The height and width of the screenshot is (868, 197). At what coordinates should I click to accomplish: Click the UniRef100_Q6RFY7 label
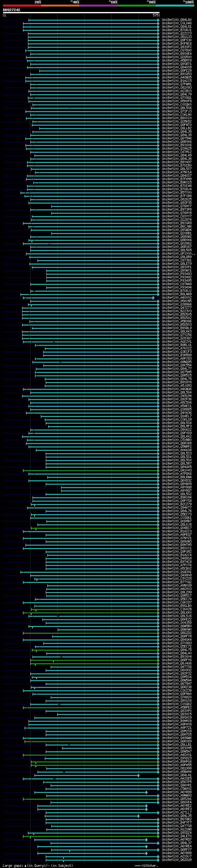click(x=176, y=850)
